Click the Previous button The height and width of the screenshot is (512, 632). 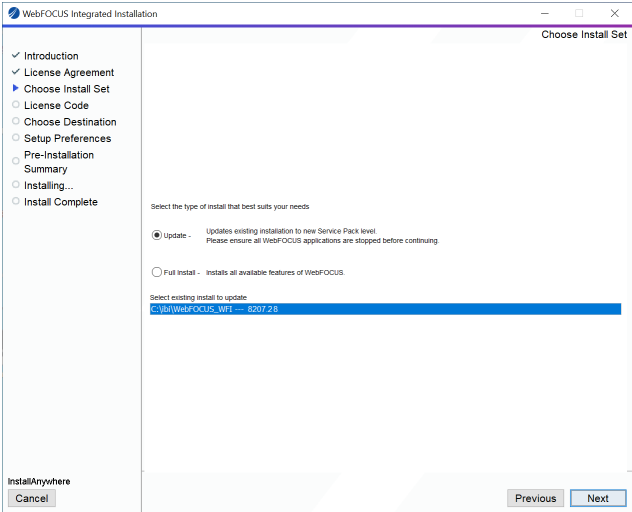pos(535,498)
